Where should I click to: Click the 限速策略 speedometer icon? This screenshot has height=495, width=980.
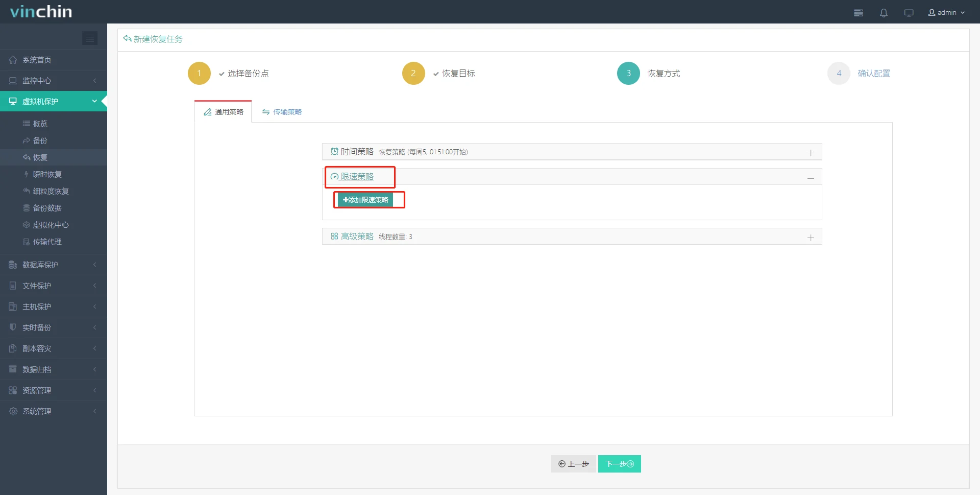click(334, 176)
